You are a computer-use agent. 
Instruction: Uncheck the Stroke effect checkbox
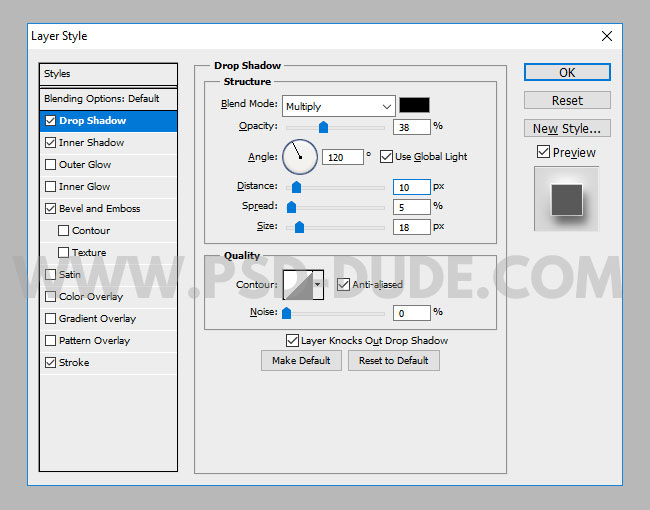coord(50,362)
